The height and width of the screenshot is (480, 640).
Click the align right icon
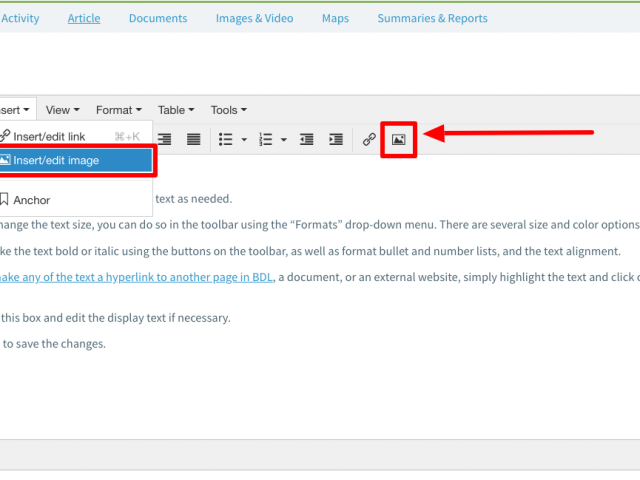tap(165, 139)
